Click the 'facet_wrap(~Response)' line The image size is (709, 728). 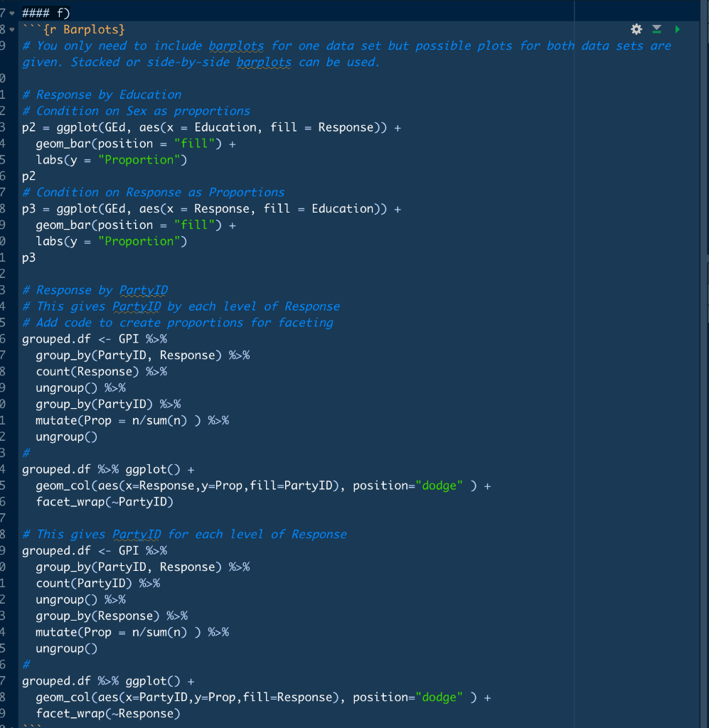(107, 714)
